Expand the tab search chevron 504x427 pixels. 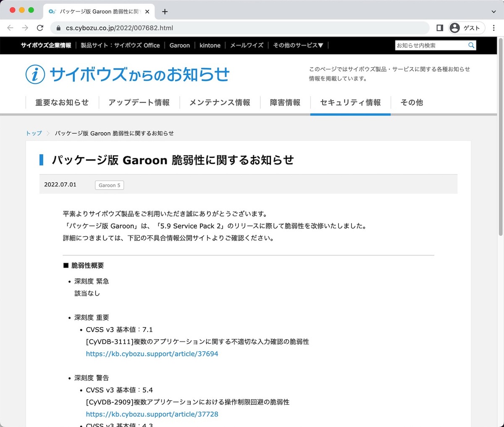click(x=493, y=12)
